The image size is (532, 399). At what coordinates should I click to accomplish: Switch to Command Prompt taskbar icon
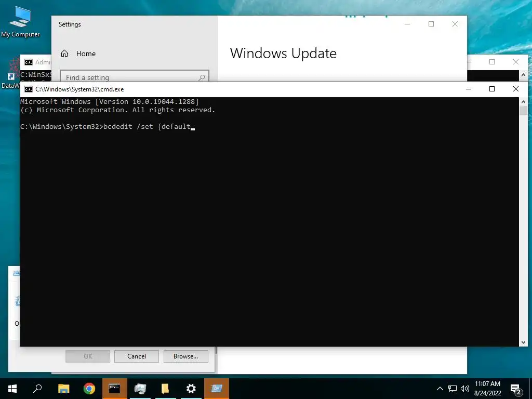point(115,389)
